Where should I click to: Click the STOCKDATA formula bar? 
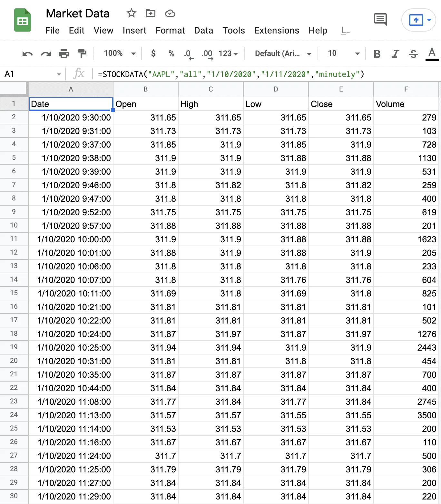[268, 74]
